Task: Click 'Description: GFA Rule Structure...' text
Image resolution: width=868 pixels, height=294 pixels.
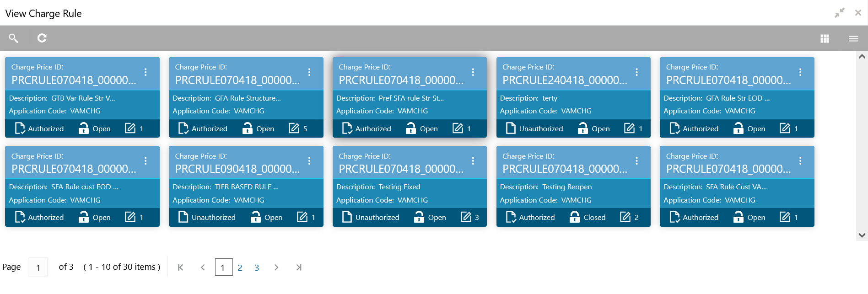Action: click(x=226, y=98)
